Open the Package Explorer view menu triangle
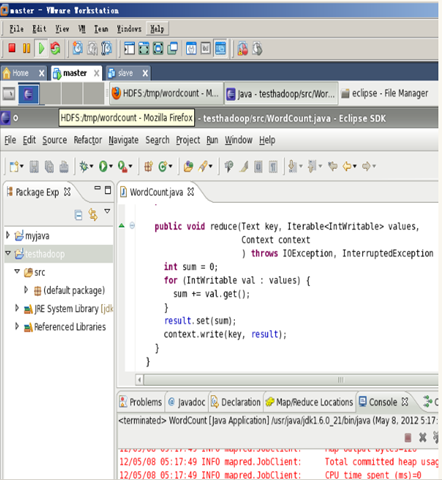Image resolution: width=442 pixels, height=480 pixels. [x=107, y=211]
